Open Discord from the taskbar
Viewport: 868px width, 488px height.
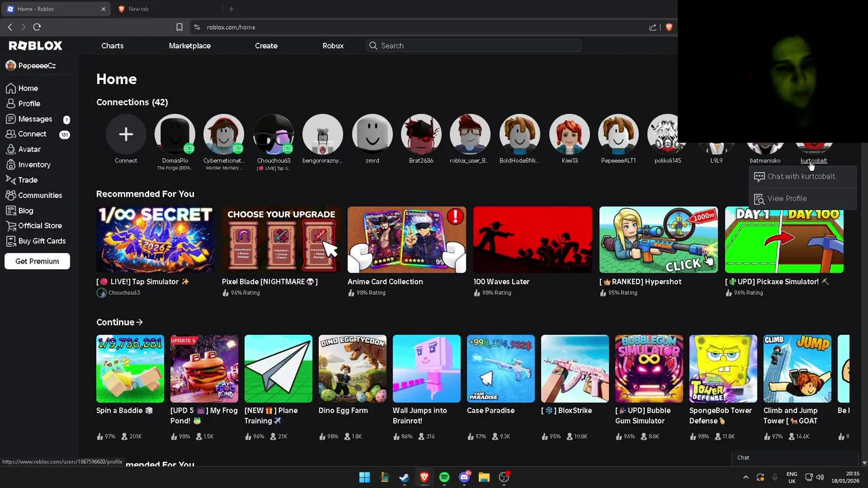[465, 477]
